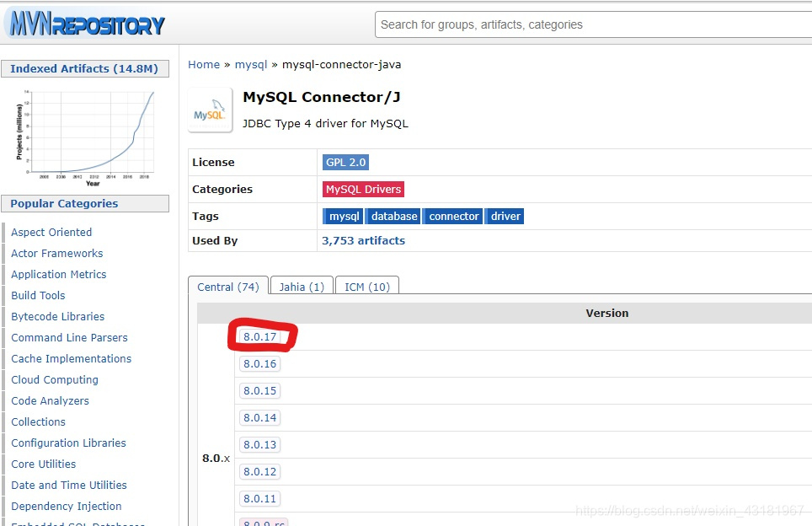Screen dimensions: 812x526
Task: Open the MySQL Drivers category
Action: [x=364, y=189]
